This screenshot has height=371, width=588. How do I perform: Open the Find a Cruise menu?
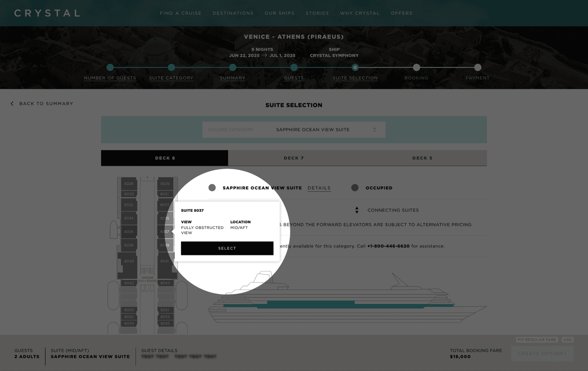181,13
